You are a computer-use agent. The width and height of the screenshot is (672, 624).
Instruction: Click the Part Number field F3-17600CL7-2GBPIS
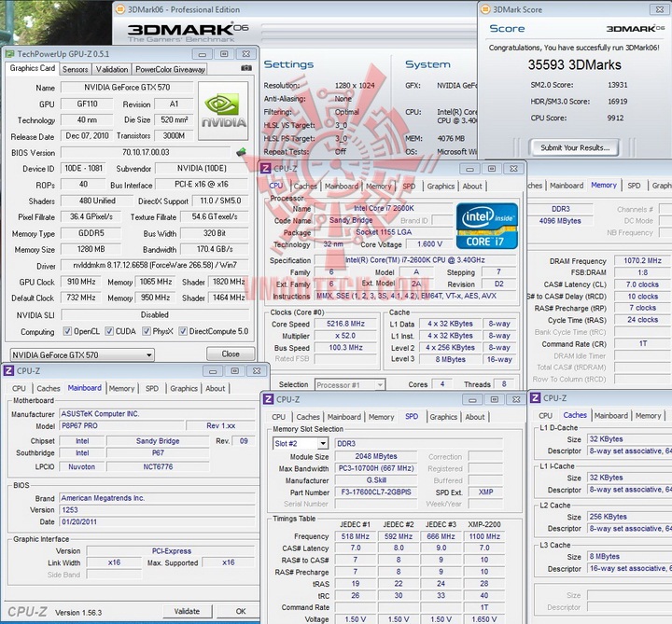tap(376, 492)
